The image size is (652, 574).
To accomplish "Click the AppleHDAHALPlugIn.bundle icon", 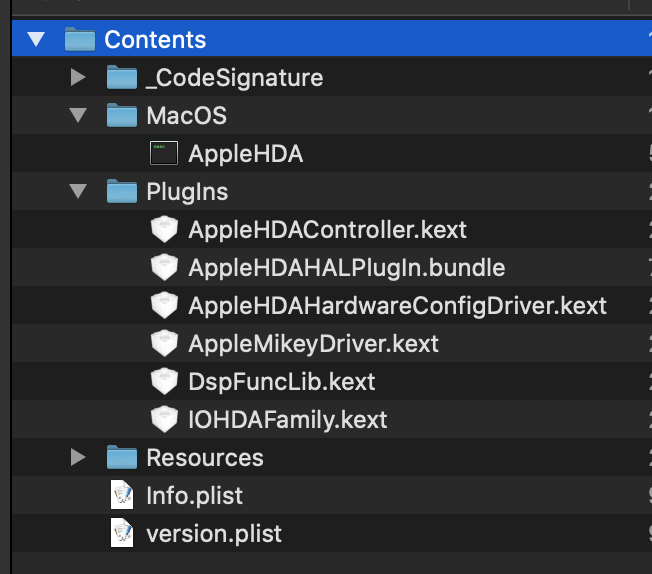I will 163,268.
